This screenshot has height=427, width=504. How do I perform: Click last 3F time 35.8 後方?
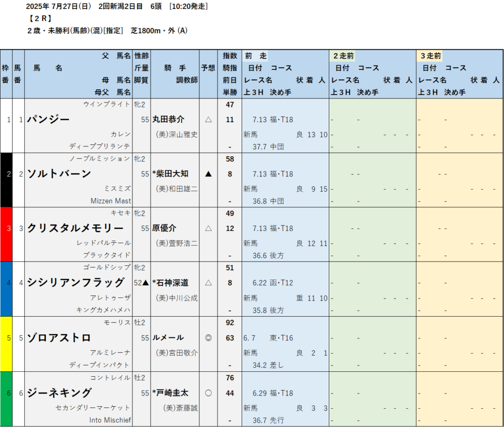point(268,310)
